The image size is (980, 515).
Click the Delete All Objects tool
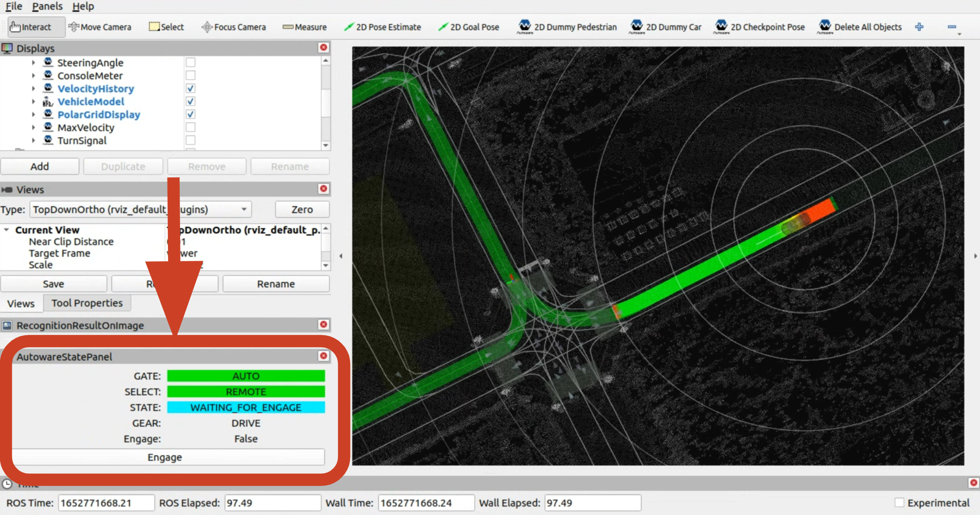pos(860,27)
